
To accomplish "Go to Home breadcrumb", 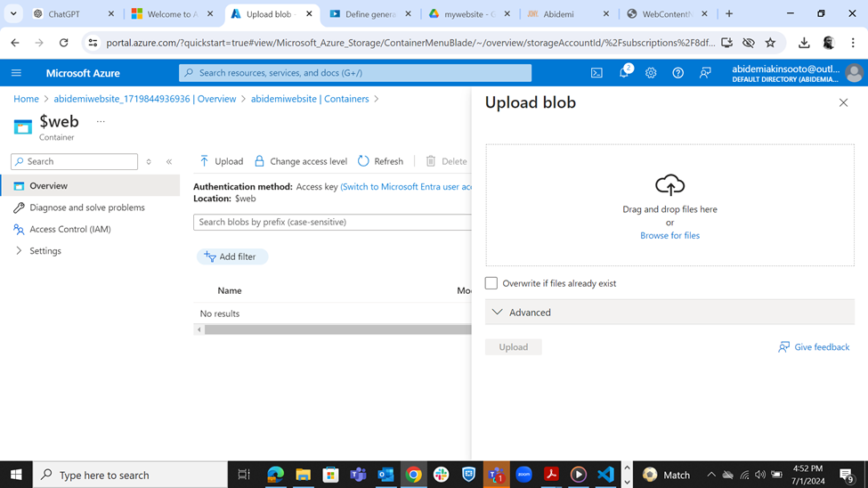I will pos(26,99).
